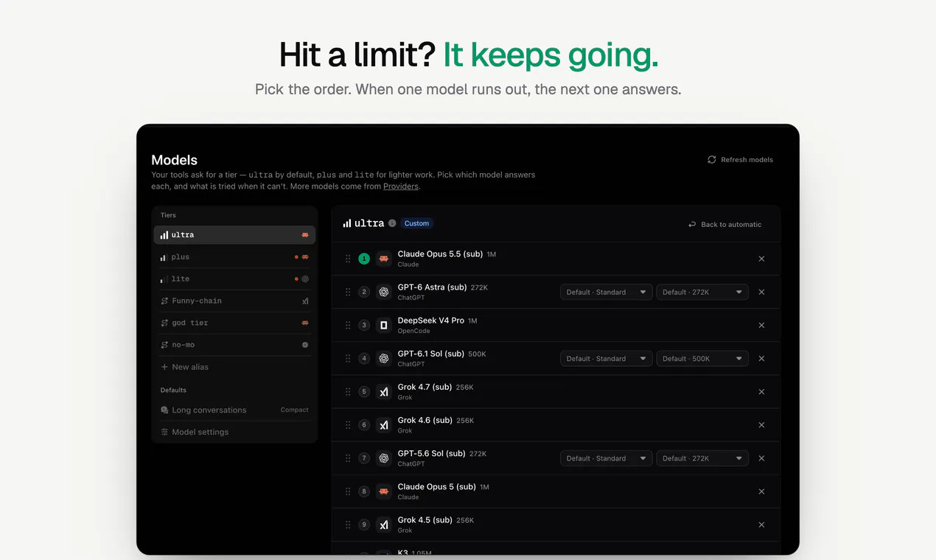Image resolution: width=936 pixels, height=560 pixels.
Task: Open the Default · Standard dropdown for GPT-6 Astra
Action: tap(606, 293)
